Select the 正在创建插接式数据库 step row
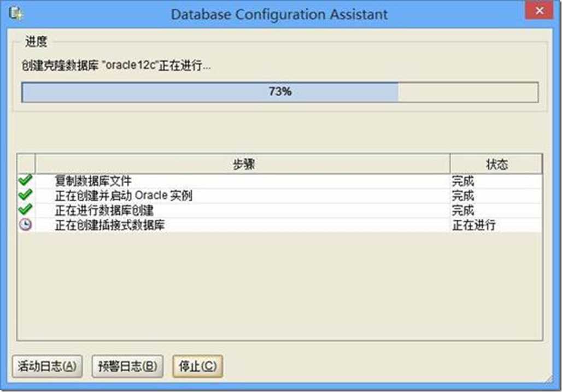The image size is (562, 392). (279, 225)
